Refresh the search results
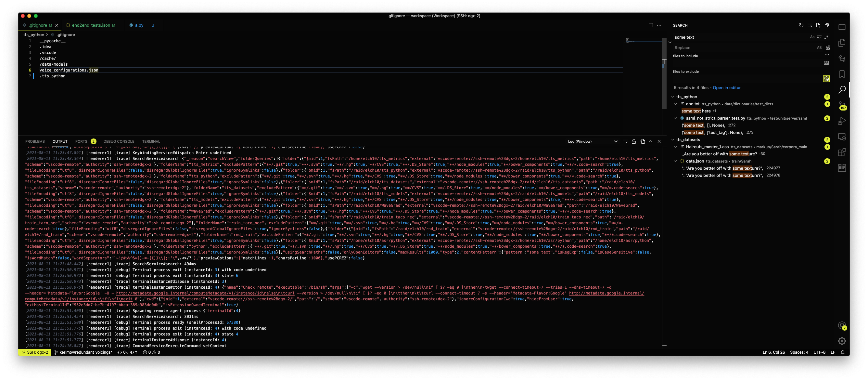The width and height of the screenshot is (868, 380). pyautogui.click(x=801, y=25)
